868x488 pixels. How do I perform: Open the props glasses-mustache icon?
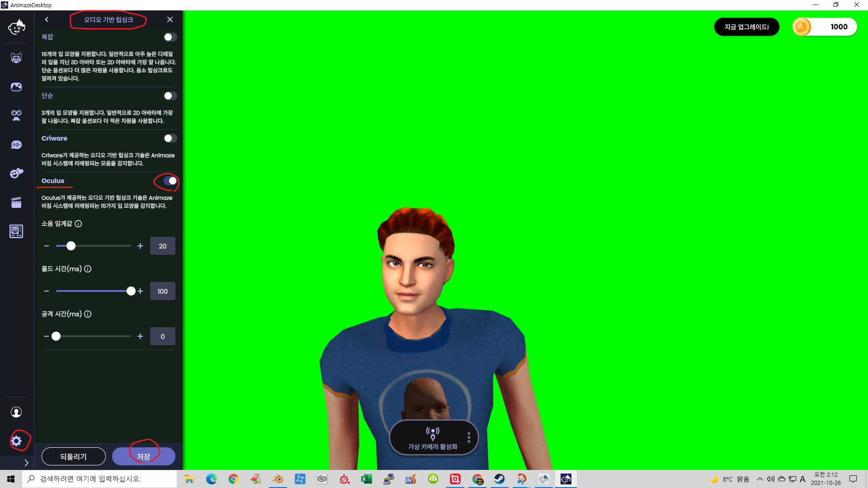click(x=16, y=116)
